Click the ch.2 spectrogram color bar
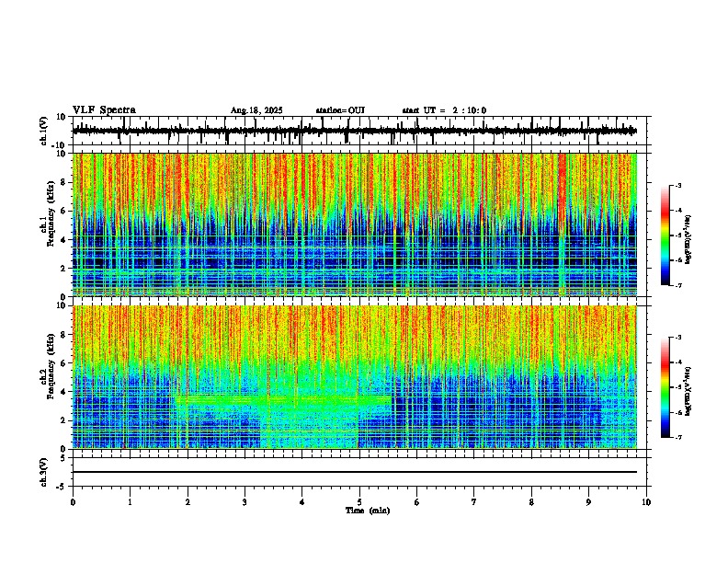This screenshot has height=563, width=728. (665, 387)
